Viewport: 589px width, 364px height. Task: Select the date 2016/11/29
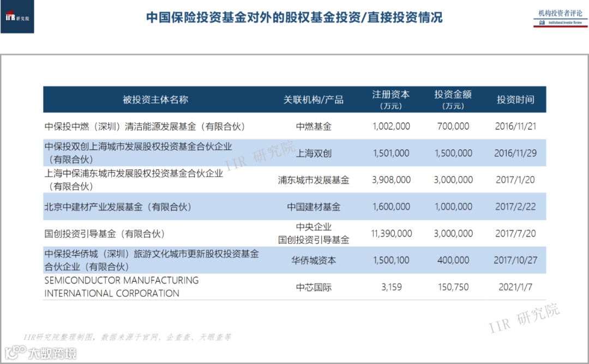(x=515, y=153)
